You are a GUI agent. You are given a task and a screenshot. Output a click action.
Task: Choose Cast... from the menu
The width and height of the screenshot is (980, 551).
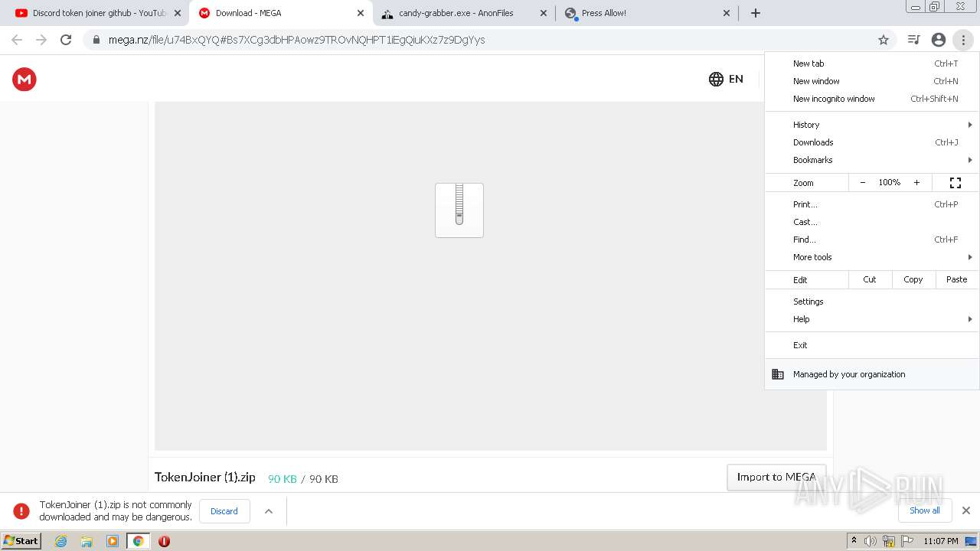[872, 222]
